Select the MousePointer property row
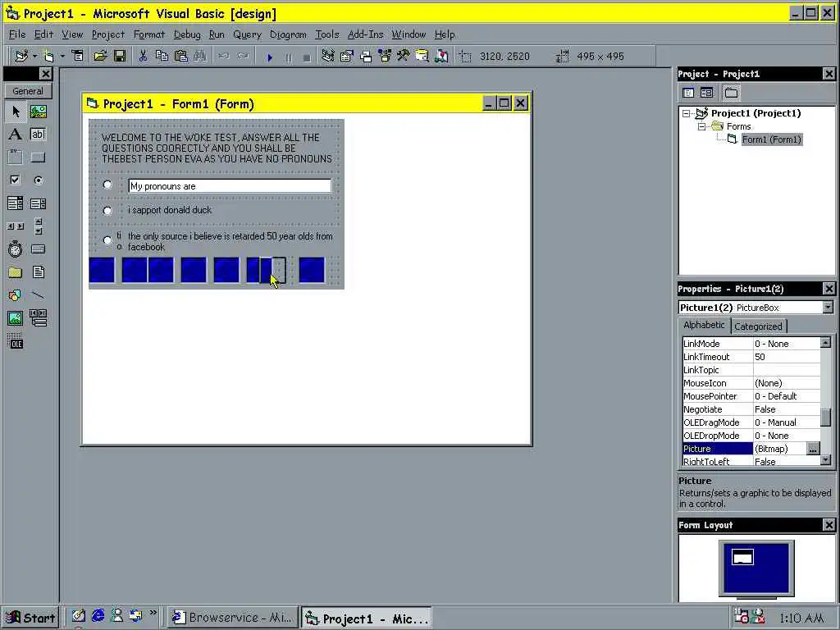The image size is (840, 630). (751, 396)
